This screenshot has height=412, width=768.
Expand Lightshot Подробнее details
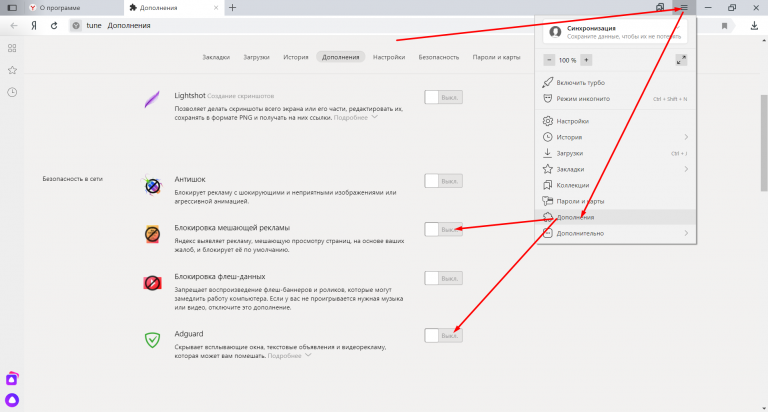pos(356,118)
